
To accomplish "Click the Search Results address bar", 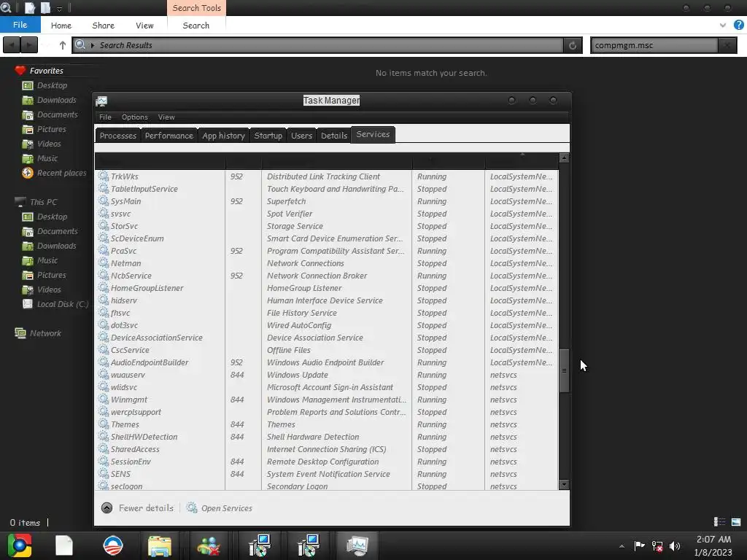I will click(318, 45).
